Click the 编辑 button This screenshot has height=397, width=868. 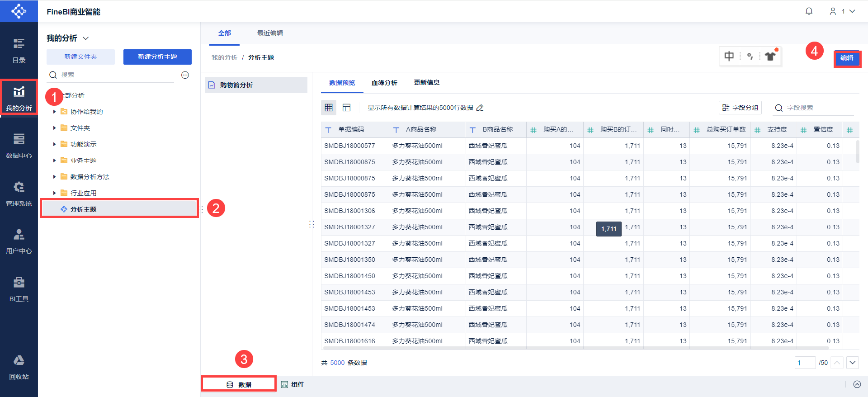coord(847,58)
